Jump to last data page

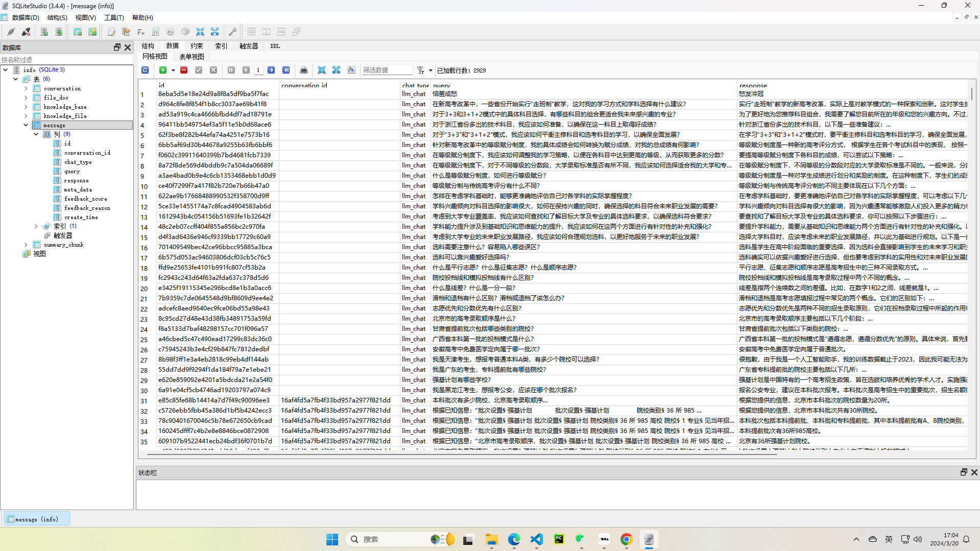tap(286, 70)
